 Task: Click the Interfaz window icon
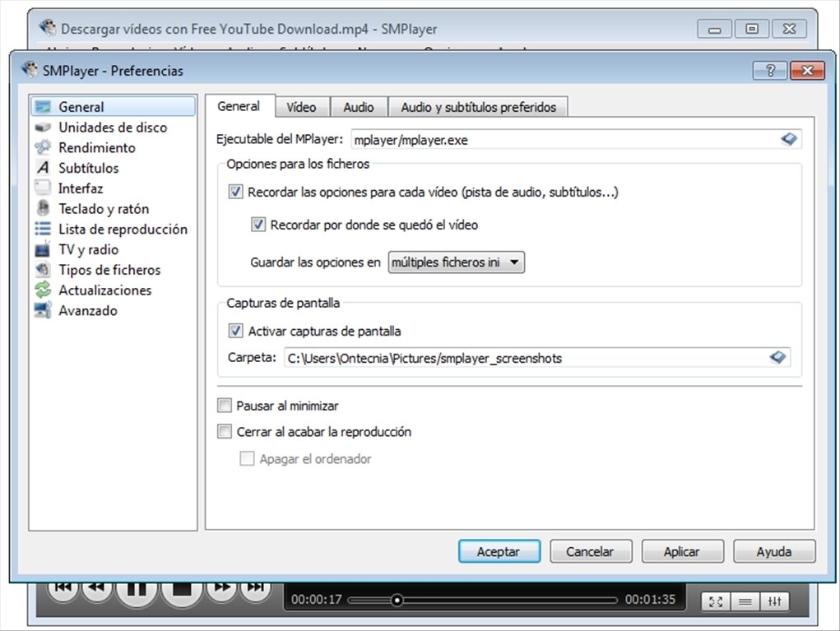point(42,188)
